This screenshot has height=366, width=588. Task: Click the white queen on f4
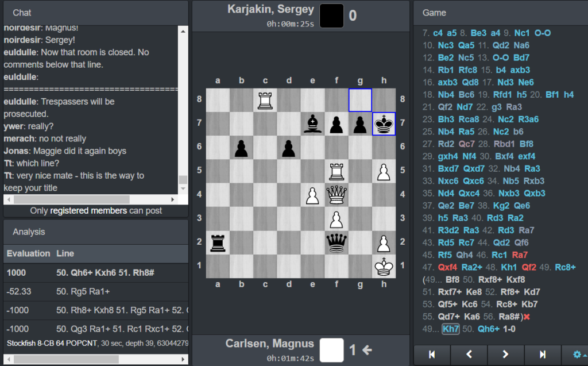point(336,195)
